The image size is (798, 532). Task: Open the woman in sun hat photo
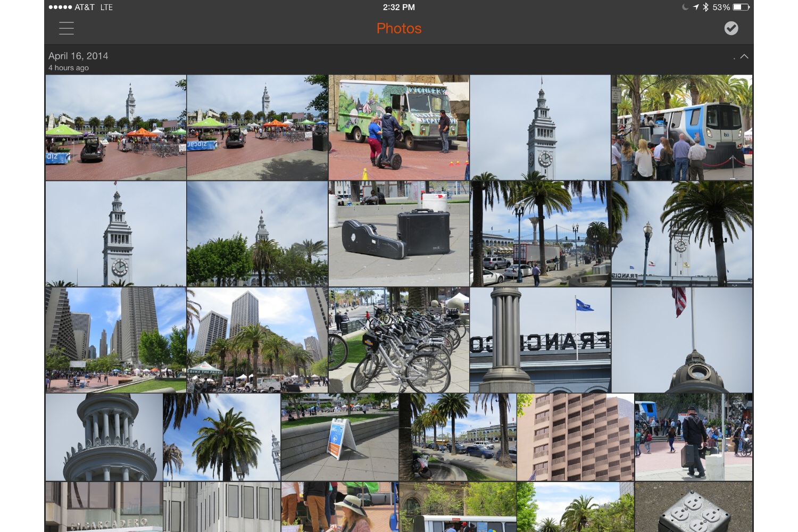click(x=340, y=507)
